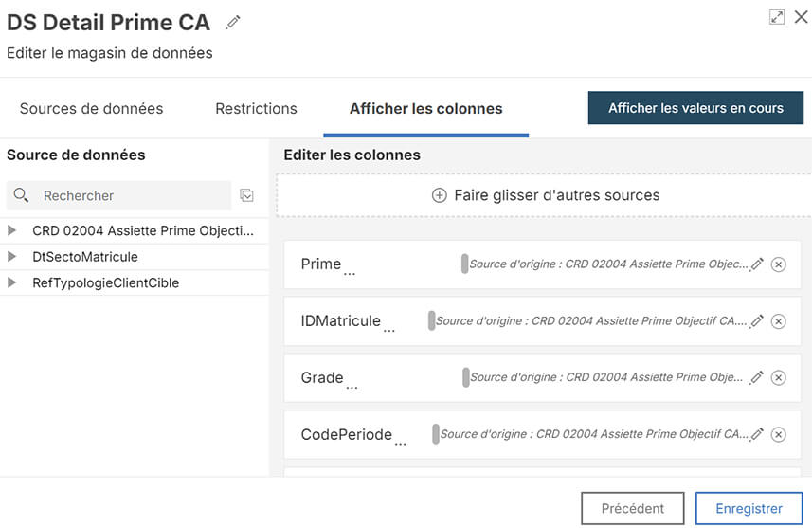
Task: Click the IDMatricule column name
Action: [x=341, y=320]
